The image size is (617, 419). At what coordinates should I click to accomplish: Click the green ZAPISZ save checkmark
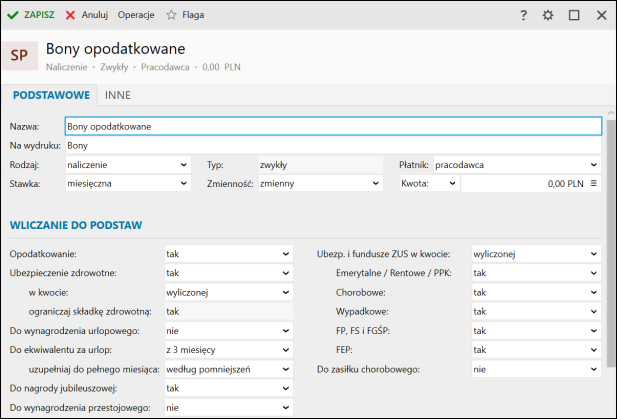pos(13,15)
